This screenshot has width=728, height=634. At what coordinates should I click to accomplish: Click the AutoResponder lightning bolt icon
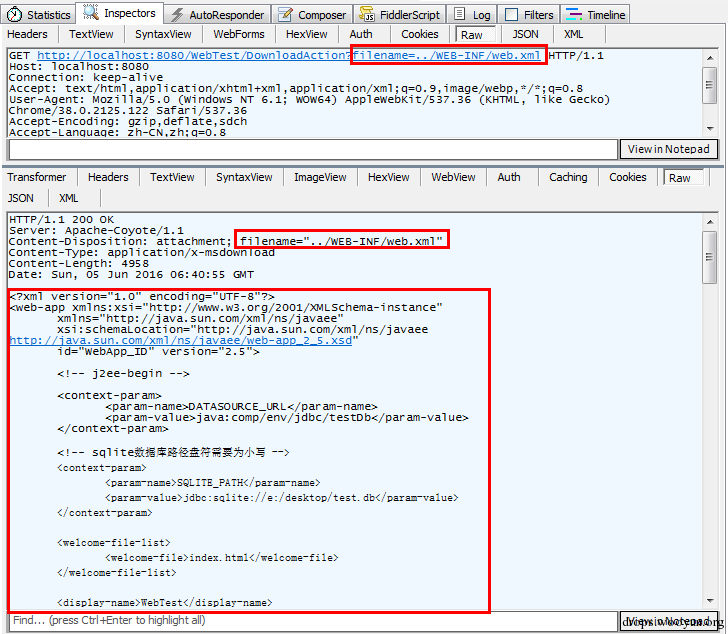click(177, 15)
